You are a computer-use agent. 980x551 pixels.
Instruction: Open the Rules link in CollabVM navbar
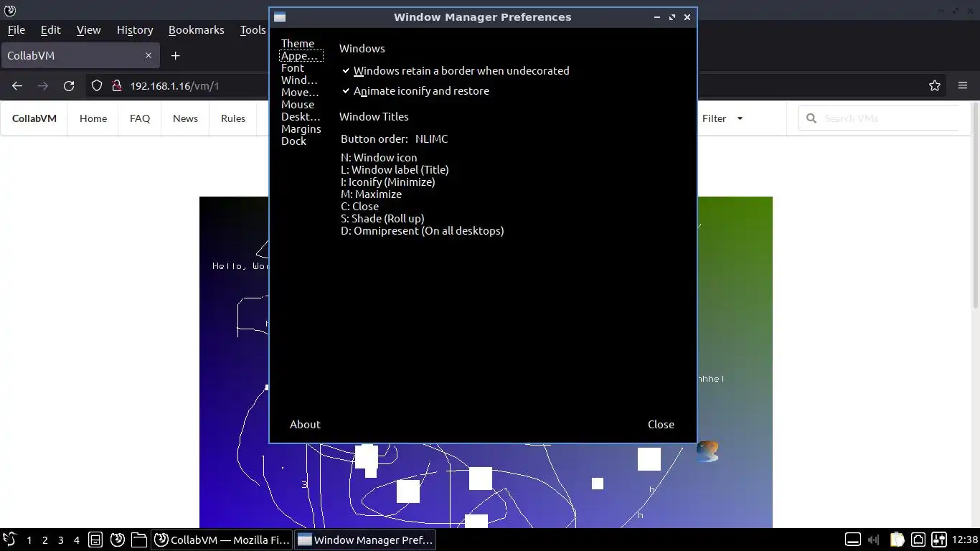coord(233,118)
